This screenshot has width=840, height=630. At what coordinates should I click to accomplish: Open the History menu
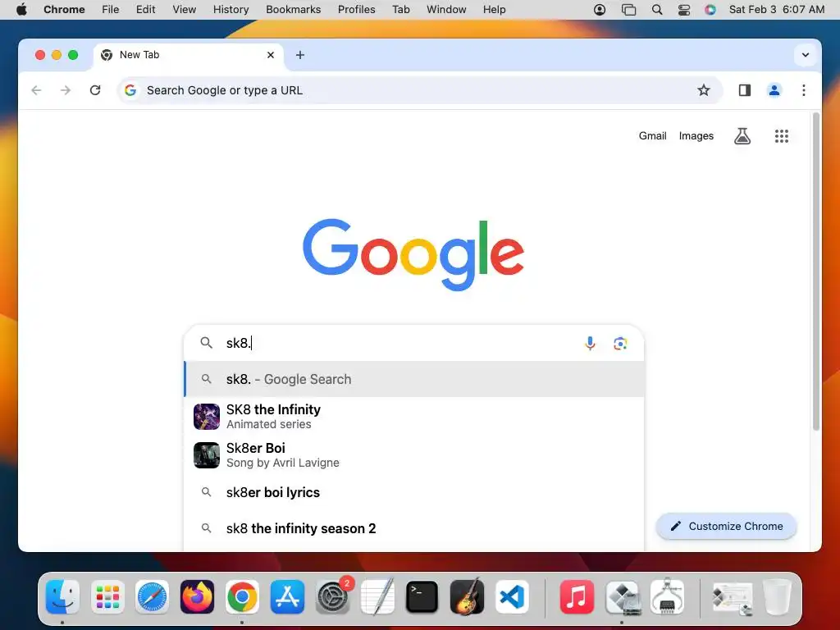click(231, 10)
